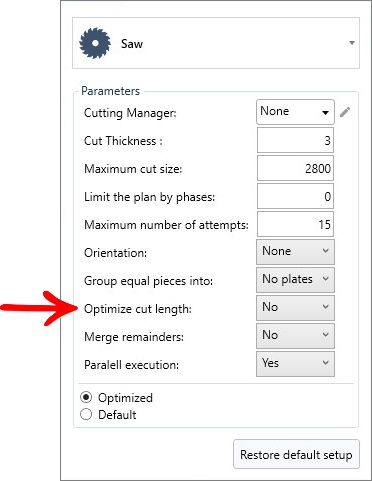Screen dimensions: 372x481
Task: Open the Orientation dropdown
Action: coord(295,252)
